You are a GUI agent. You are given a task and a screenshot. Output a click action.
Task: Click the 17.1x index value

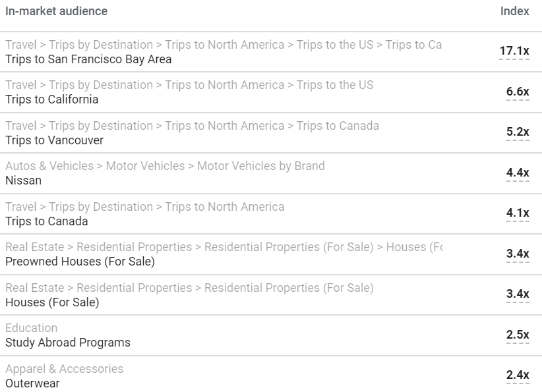[x=514, y=51]
